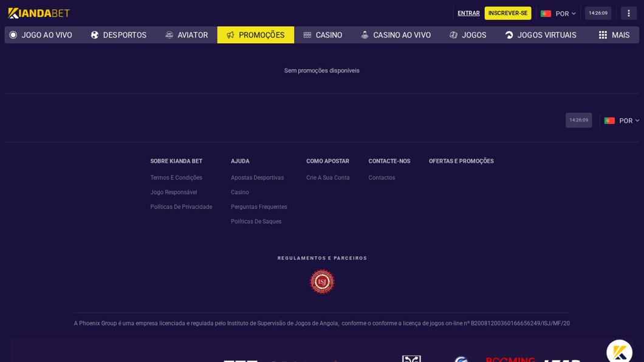Click the Casino slot icon
Image resolution: width=644 pixels, height=362 pixels.
click(307, 35)
